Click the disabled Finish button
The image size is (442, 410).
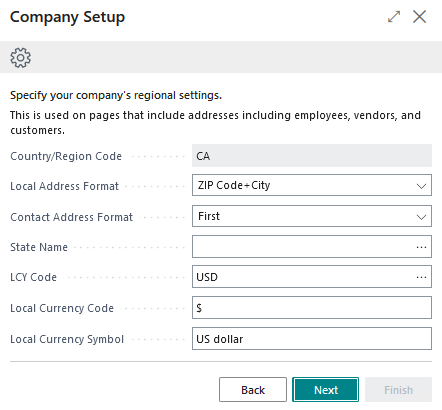pos(398,390)
